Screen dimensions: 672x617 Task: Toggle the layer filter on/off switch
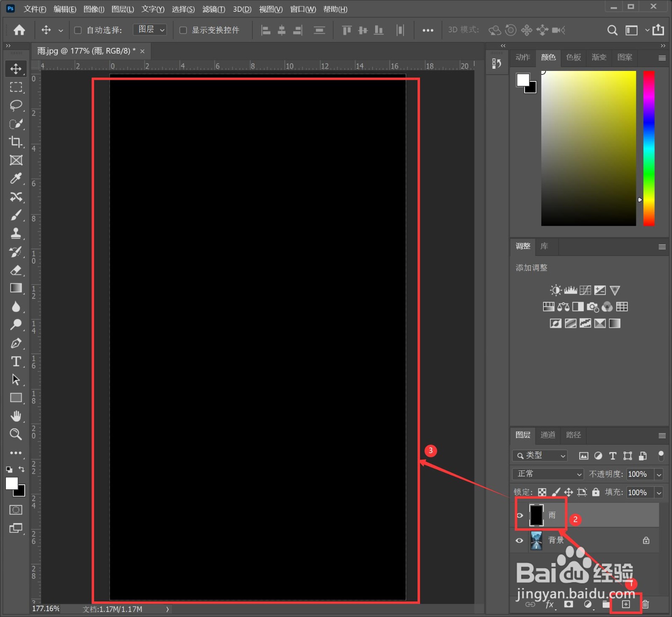661,456
